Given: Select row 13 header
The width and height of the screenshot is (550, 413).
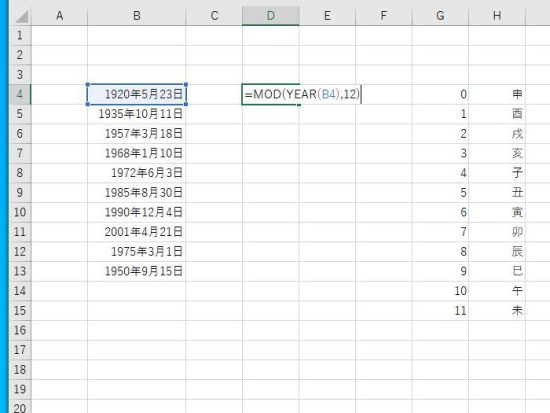Looking at the screenshot, I should click(x=20, y=271).
